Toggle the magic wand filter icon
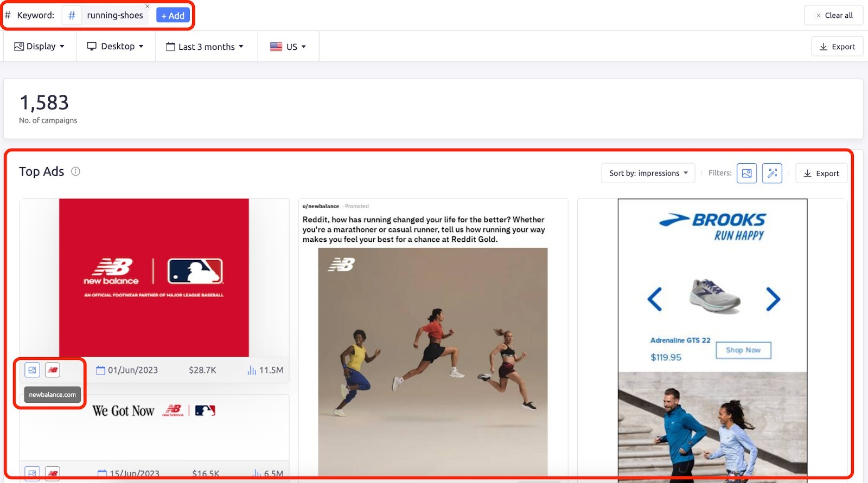 (772, 173)
